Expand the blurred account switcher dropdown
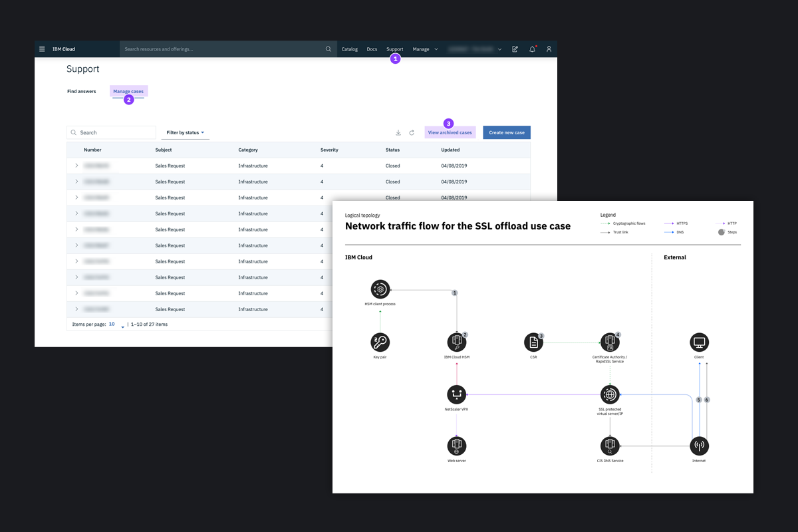Screen dimensions: 798x532 click(475, 49)
